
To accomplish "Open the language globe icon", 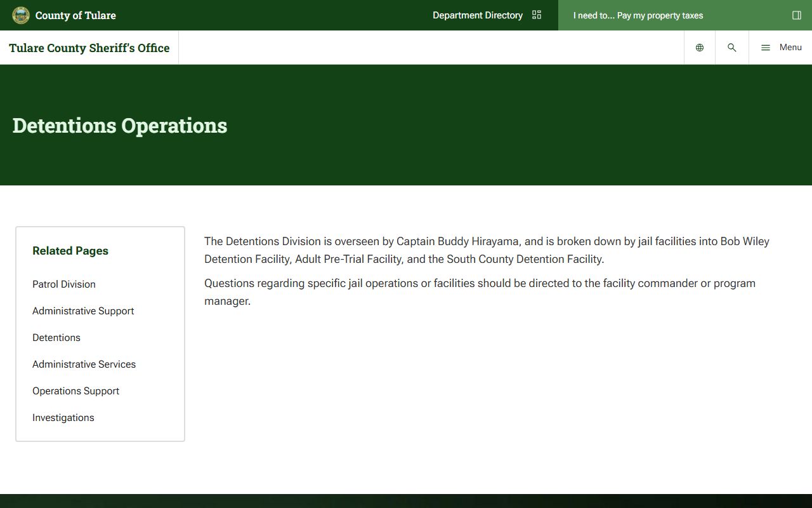I will pos(700,48).
